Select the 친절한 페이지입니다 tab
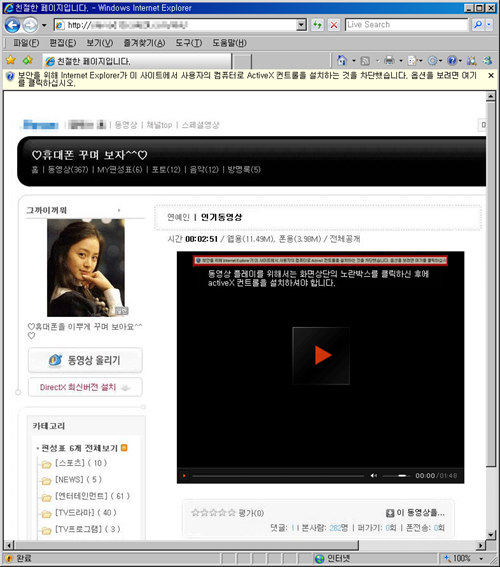 click(137, 61)
